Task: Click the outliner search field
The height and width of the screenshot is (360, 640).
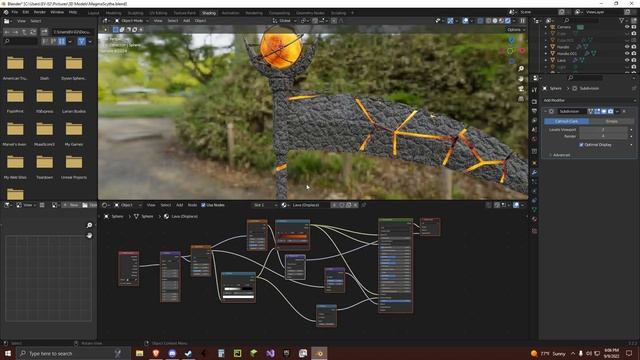Action: tap(582, 20)
